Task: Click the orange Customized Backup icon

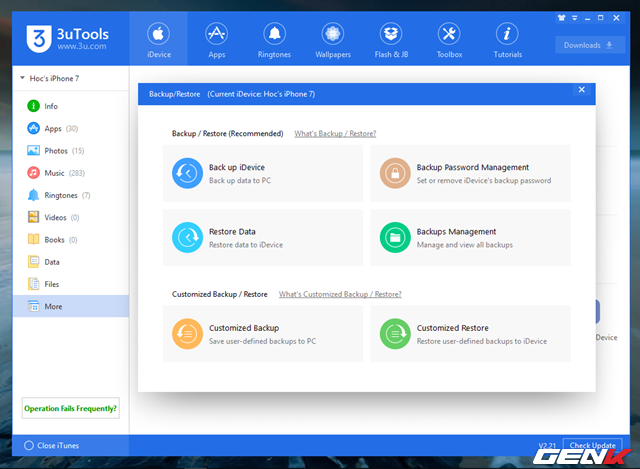Action: click(187, 334)
